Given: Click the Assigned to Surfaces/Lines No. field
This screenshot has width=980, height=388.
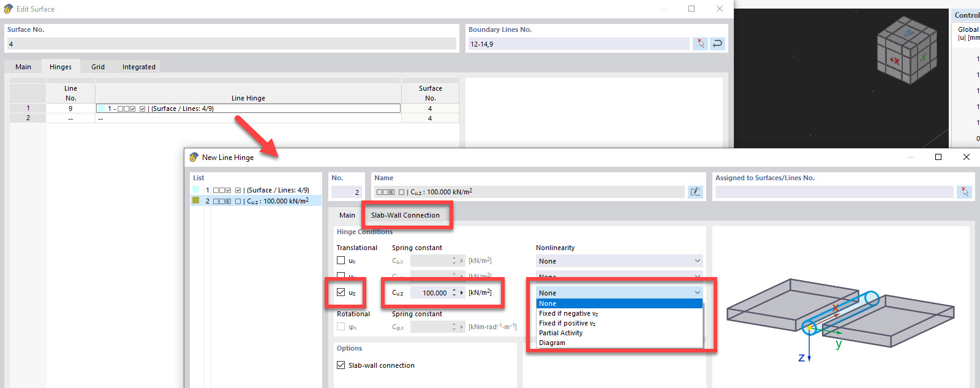Looking at the screenshot, I should (x=834, y=192).
